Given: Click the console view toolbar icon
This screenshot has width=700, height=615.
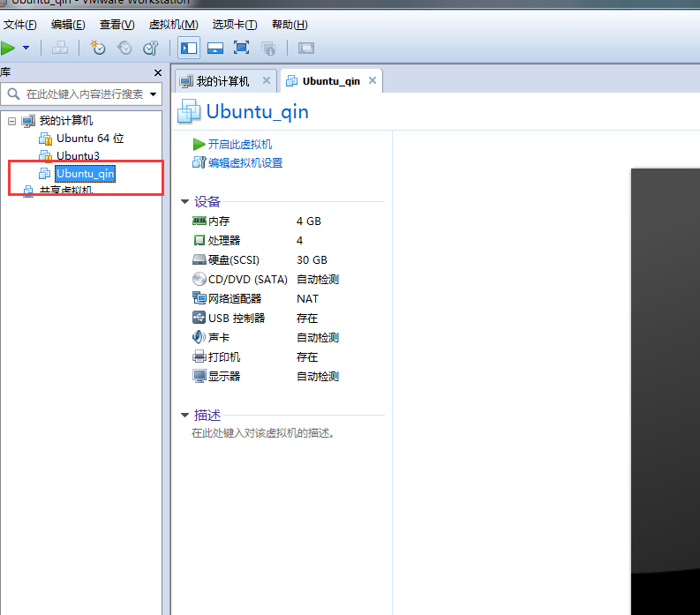Looking at the screenshot, I should [x=306, y=48].
